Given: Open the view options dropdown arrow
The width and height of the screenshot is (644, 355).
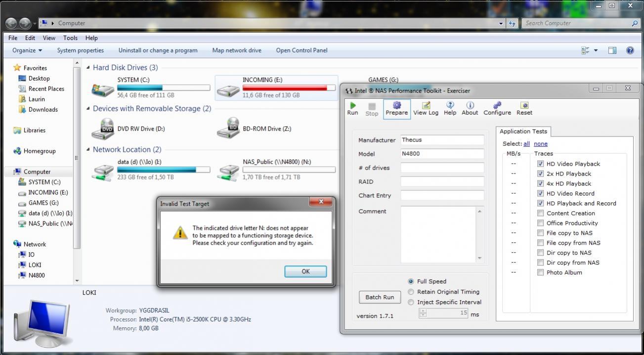Looking at the screenshot, I should [x=596, y=50].
